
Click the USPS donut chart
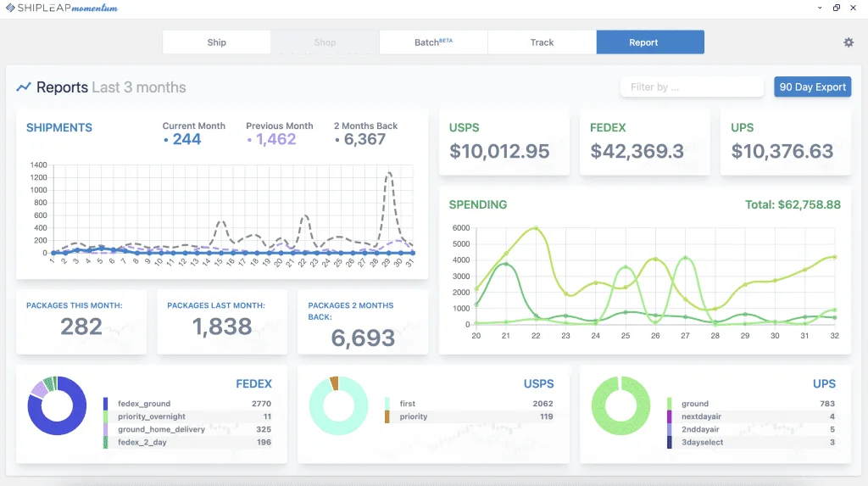(339, 405)
